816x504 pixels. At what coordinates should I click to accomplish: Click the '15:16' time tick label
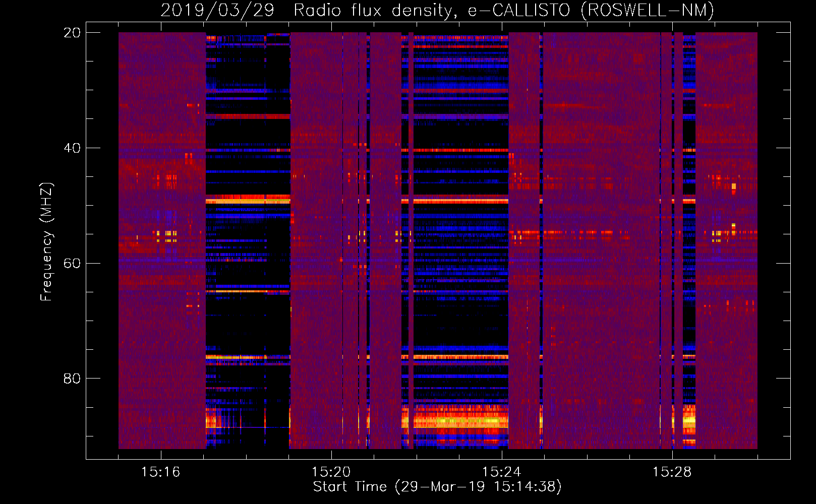point(160,472)
